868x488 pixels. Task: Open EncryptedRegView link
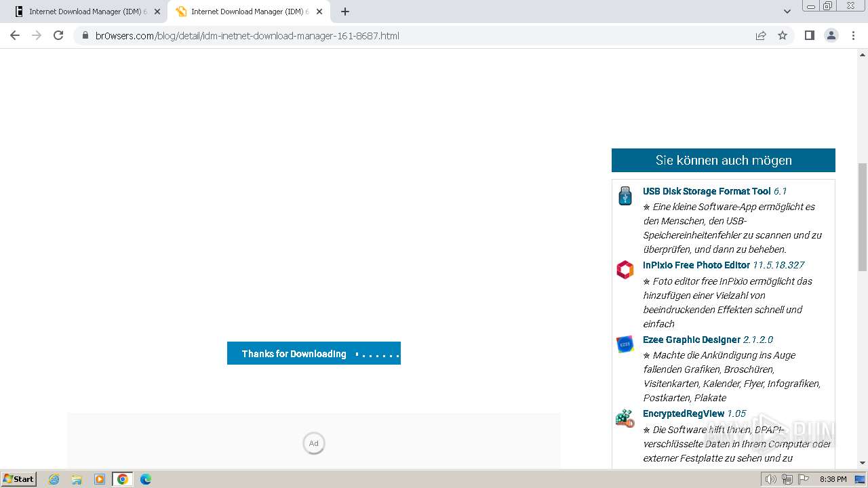pos(684,413)
